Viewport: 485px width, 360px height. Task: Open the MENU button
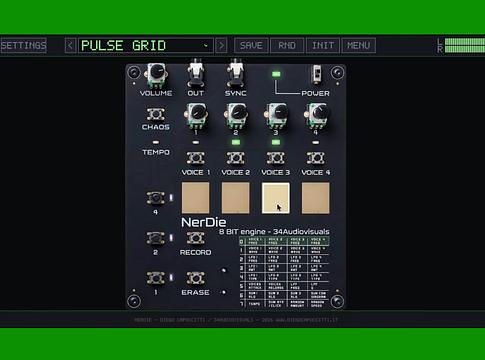[x=359, y=45]
